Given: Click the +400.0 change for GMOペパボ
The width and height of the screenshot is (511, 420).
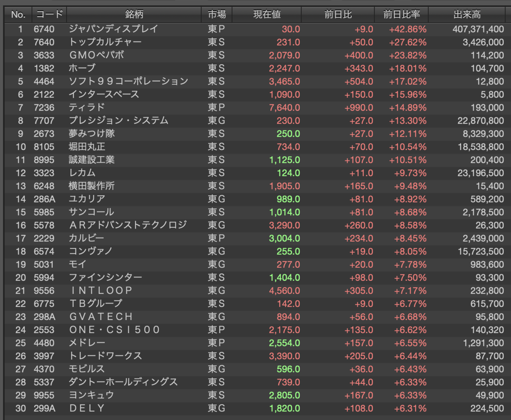Looking at the screenshot, I should tap(359, 55).
